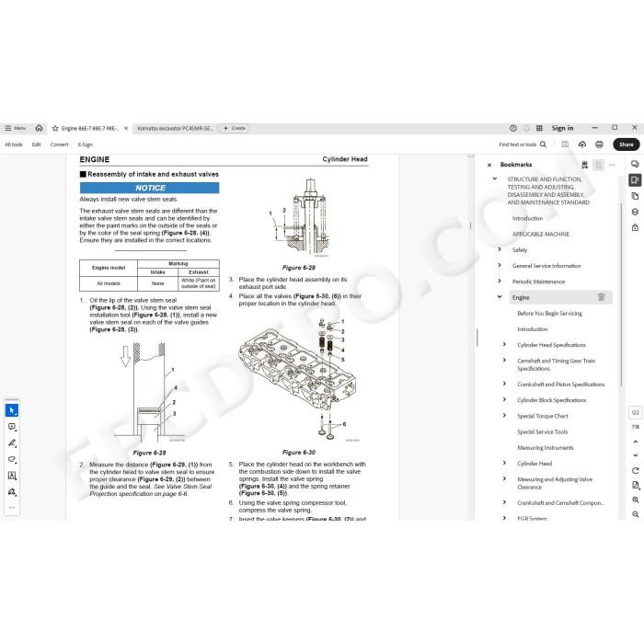
Task: Choose the Add comment tool
Action: pos(12,427)
